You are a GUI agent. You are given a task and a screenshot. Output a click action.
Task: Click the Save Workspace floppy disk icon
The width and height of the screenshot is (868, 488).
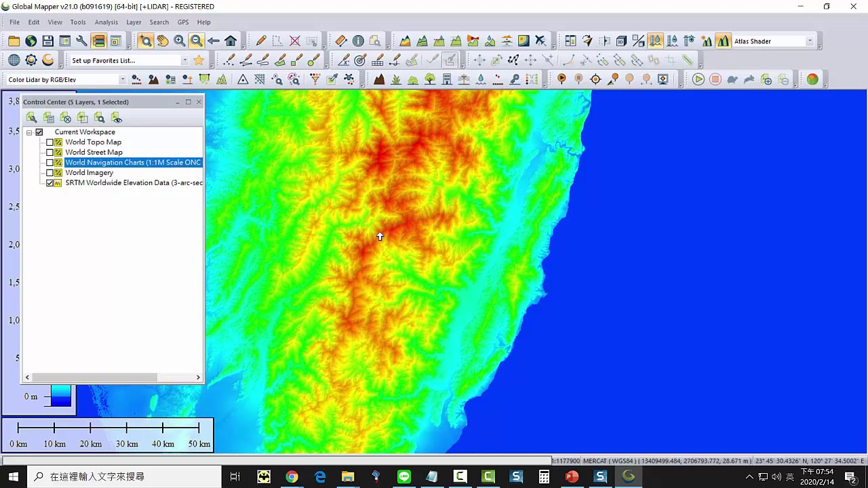(47, 41)
